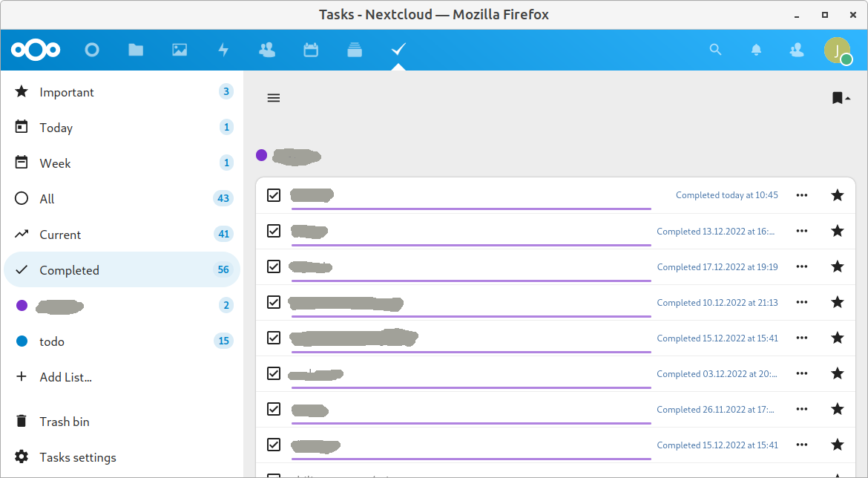Open the Files app folder icon
This screenshot has height=478, width=868.
(136, 50)
